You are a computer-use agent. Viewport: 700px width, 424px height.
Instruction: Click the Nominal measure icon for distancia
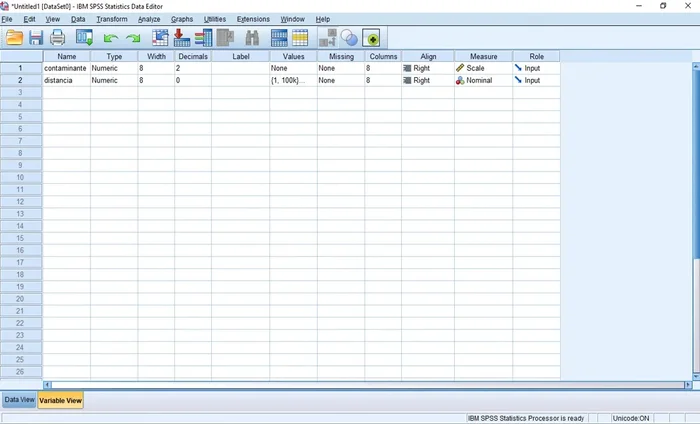460,80
